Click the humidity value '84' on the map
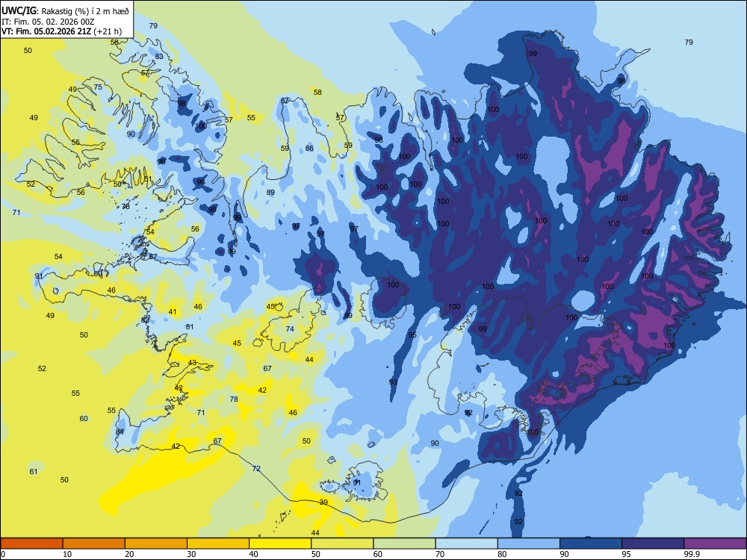 (x=120, y=432)
